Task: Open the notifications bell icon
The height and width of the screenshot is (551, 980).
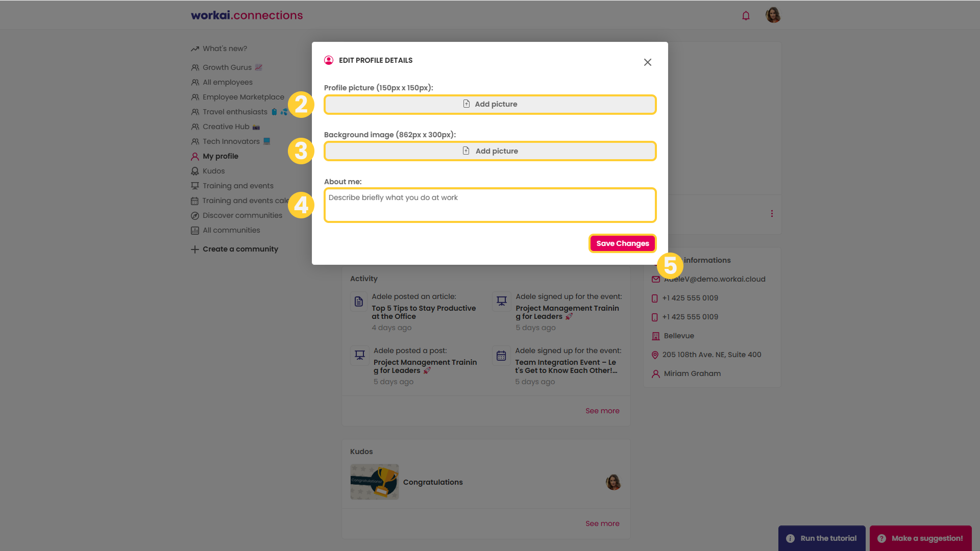Action: pos(746,15)
